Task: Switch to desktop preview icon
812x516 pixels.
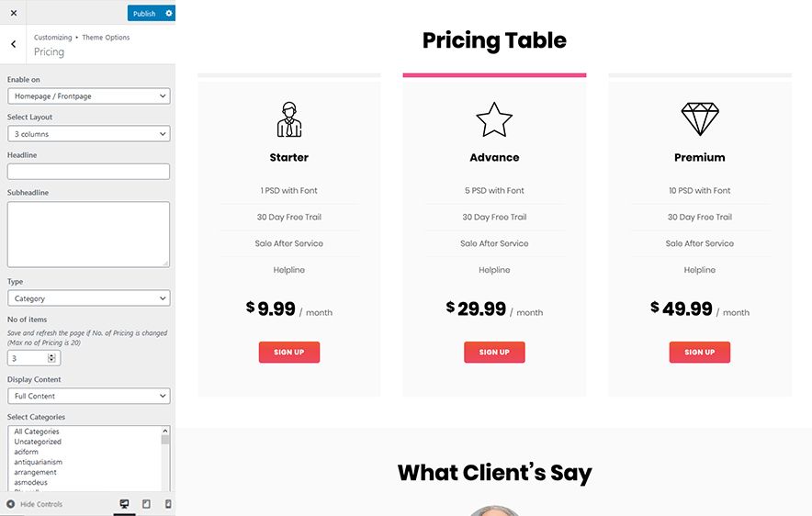Action: tap(124, 504)
